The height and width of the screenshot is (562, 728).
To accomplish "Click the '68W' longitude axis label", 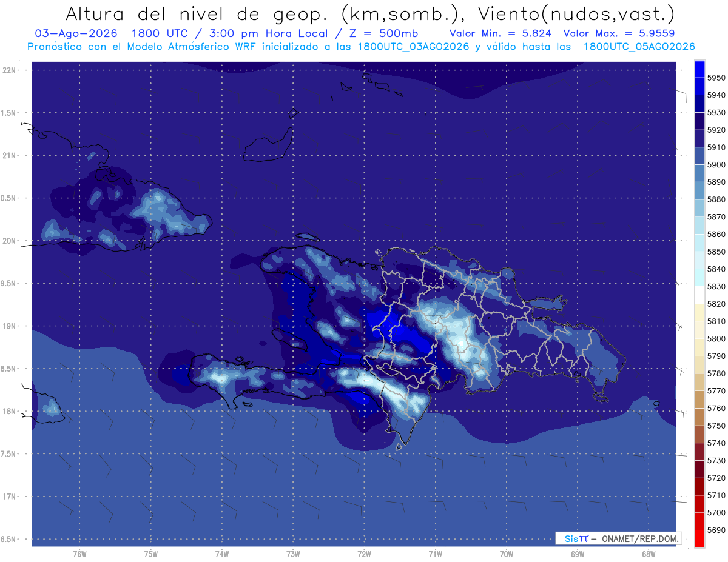I will [x=649, y=554].
